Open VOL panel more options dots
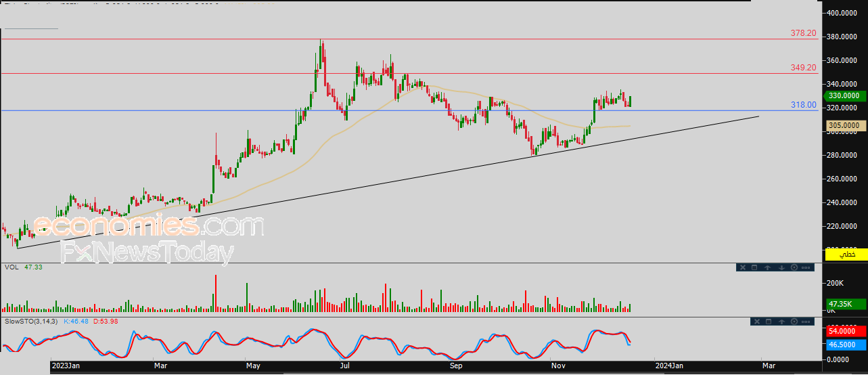868x375 pixels. click(806, 267)
